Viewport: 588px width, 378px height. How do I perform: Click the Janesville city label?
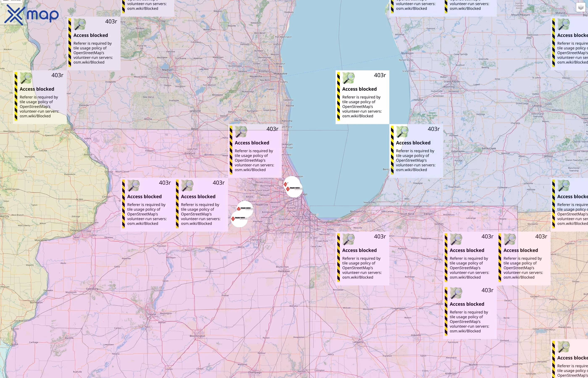(x=195, y=111)
